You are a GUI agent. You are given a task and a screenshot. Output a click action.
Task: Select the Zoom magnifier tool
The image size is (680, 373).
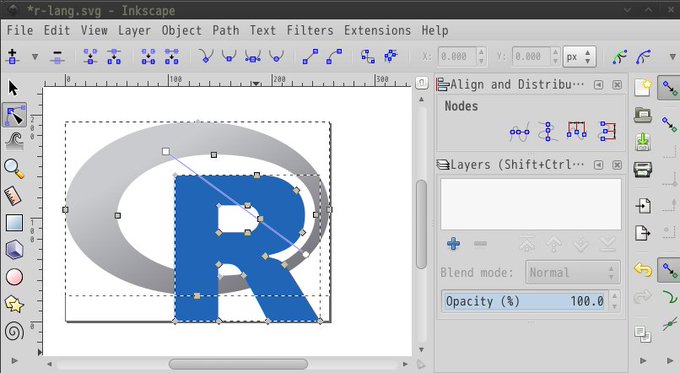click(14, 169)
